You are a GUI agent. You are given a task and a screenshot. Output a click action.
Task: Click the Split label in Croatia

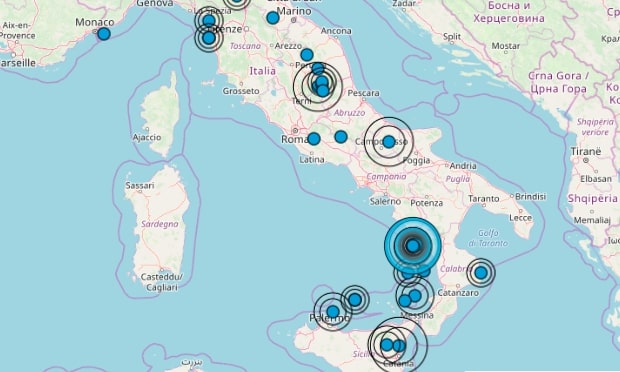pyautogui.click(x=452, y=36)
